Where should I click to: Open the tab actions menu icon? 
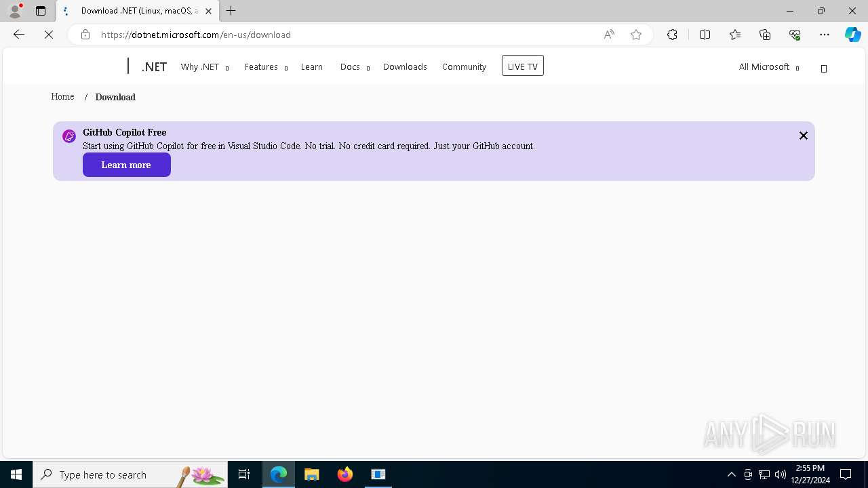[41, 11]
